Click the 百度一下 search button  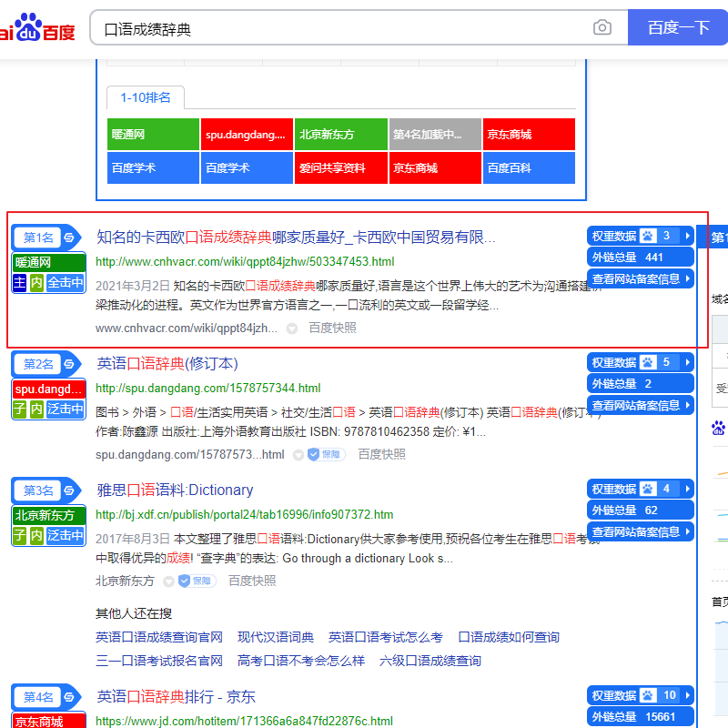pos(678,27)
